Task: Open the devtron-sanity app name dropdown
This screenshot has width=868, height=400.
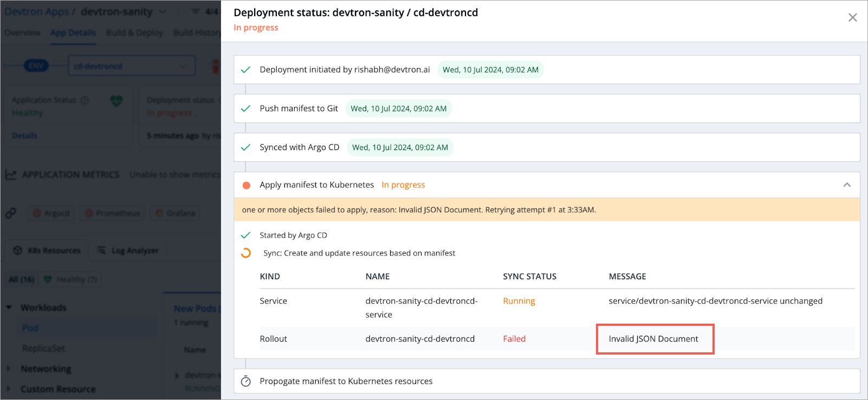Action: click(163, 11)
